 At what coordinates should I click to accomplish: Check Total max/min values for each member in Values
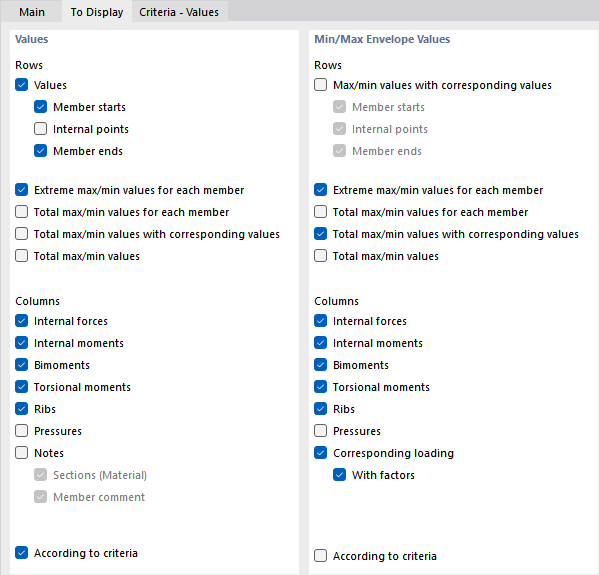click(x=21, y=212)
